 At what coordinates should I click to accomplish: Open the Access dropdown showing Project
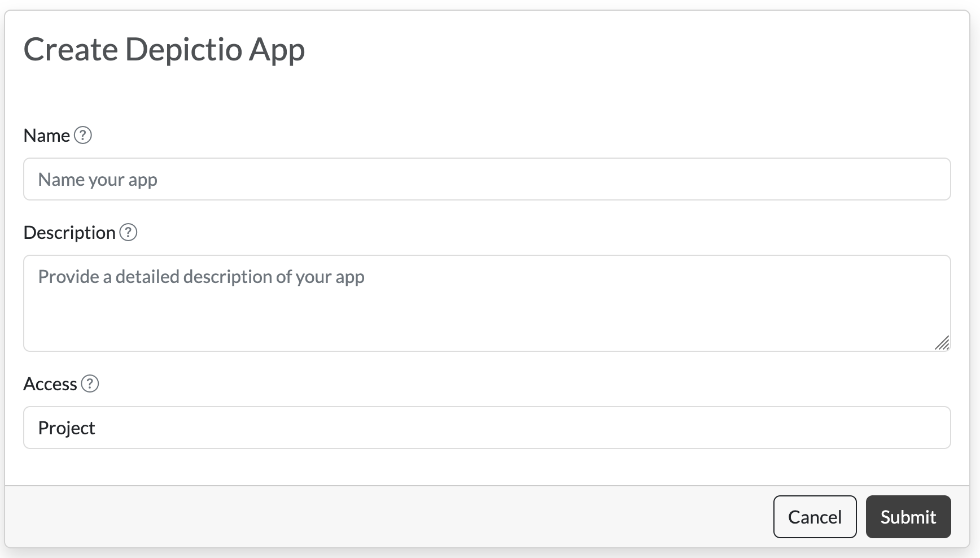coord(487,428)
